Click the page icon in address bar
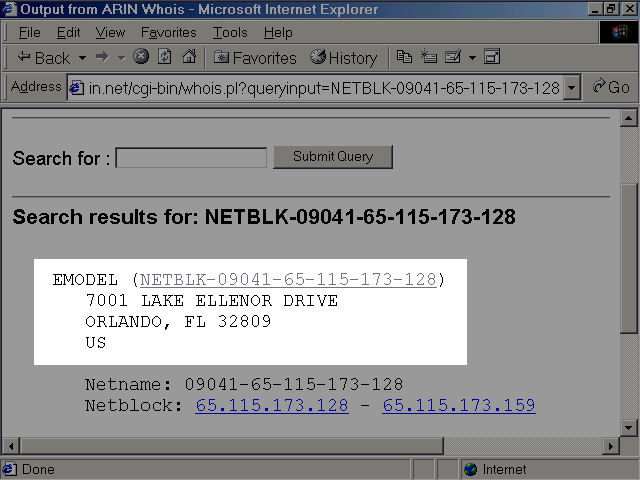 (77, 88)
